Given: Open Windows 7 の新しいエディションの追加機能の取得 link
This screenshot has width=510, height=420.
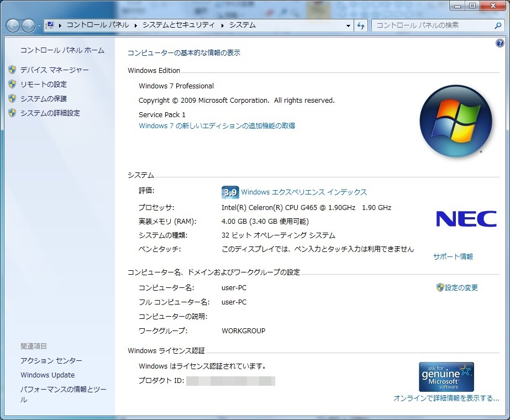Looking at the screenshot, I should tap(217, 125).
